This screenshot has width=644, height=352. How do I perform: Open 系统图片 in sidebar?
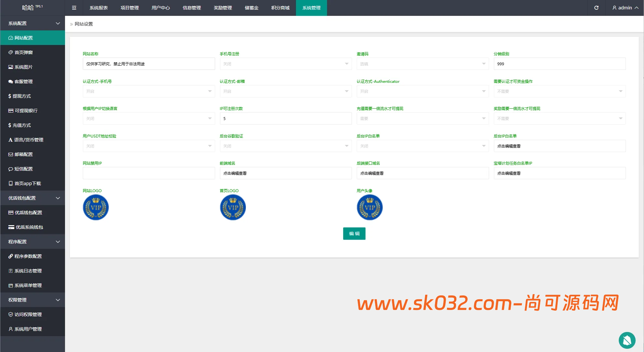click(x=24, y=67)
